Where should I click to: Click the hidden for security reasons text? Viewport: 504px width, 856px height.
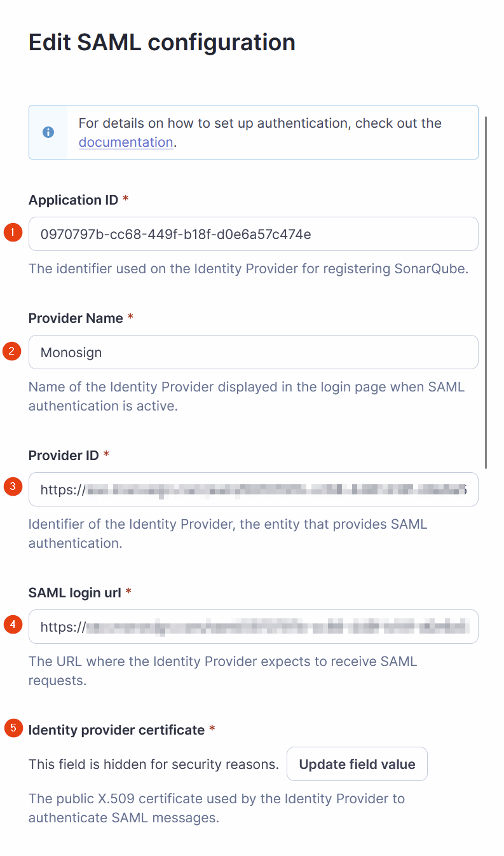(x=153, y=764)
